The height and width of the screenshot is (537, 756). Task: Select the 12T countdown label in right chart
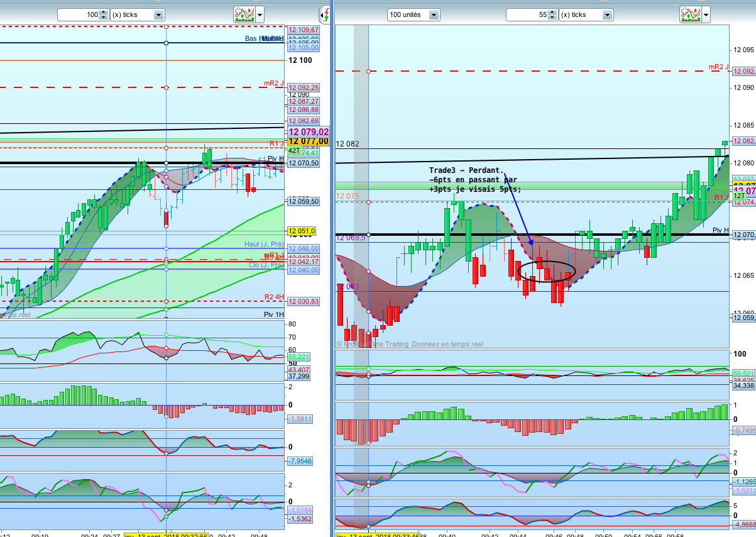739,196
